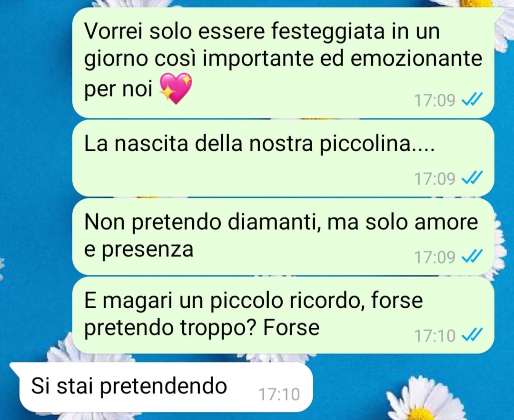The width and height of the screenshot is (514, 420).
Task: Select the 'La nascita della nostra piccolina' message
Action: tap(283, 158)
